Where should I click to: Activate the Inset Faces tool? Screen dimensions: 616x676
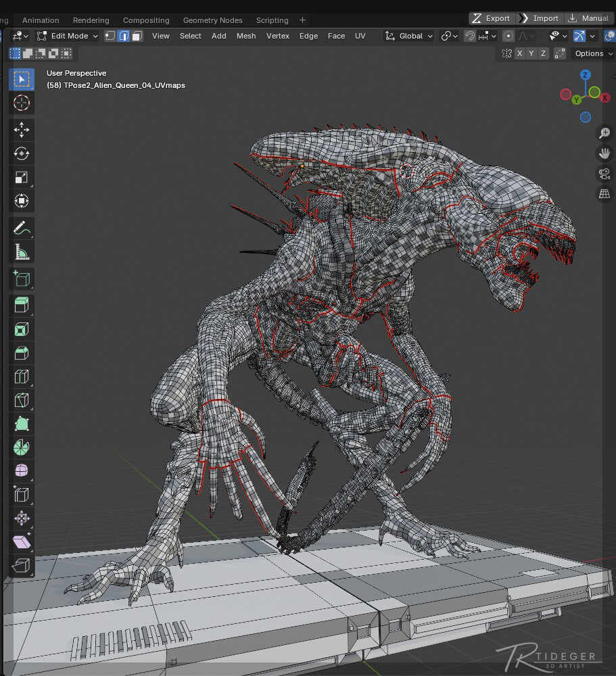click(22, 329)
